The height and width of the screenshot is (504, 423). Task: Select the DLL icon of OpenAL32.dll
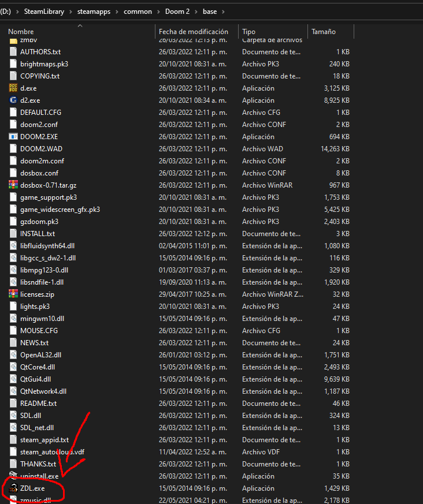click(x=13, y=355)
